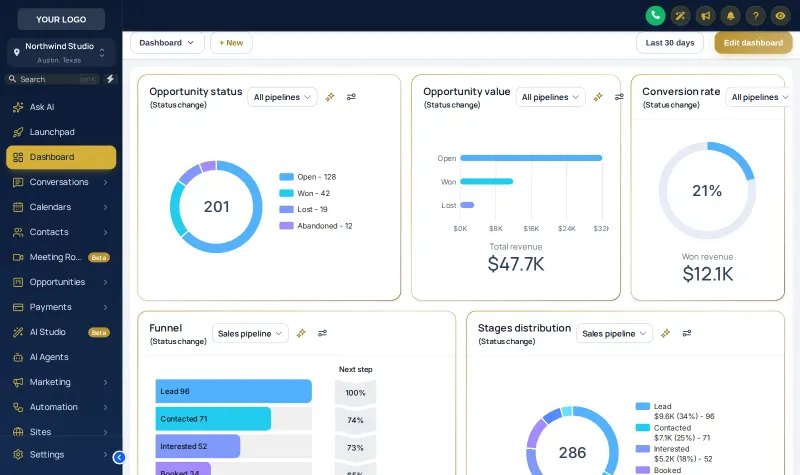The width and height of the screenshot is (800, 475).
Task: Click the Open bar in Opportunity value chart
Action: (x=531, y=158)
